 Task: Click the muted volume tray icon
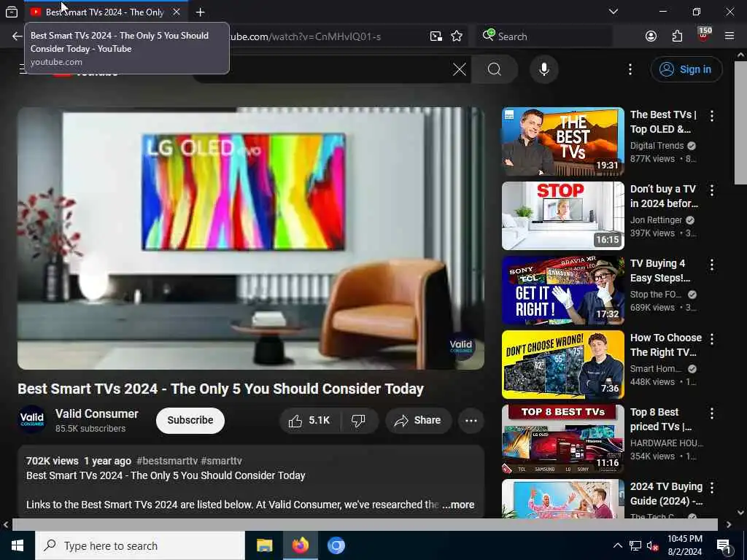[x=653, y=546]
